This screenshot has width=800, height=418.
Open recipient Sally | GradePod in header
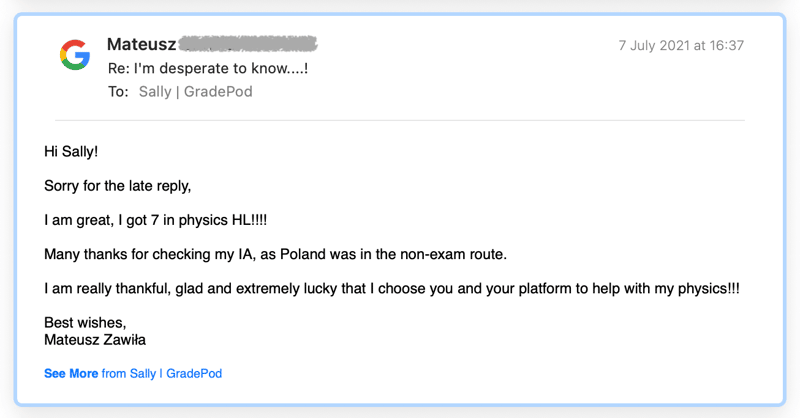(195, 92)
